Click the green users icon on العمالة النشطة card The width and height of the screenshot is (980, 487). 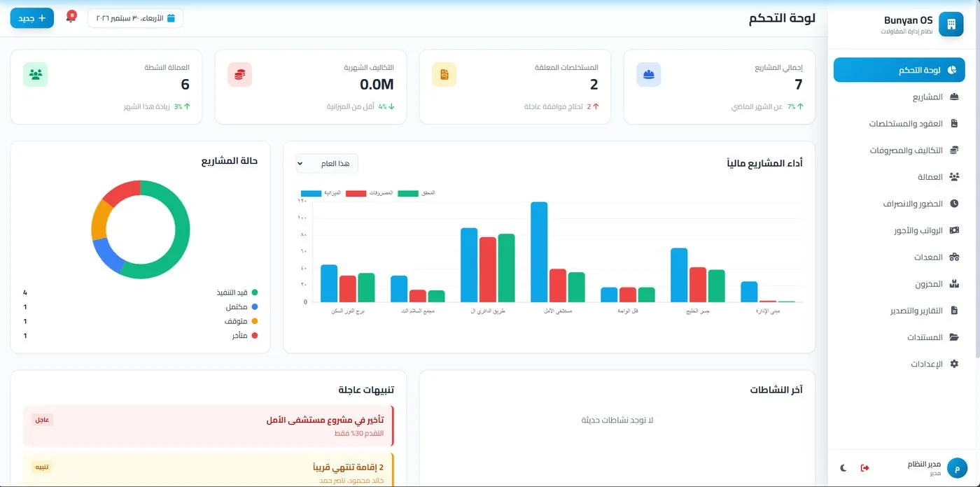point(35,74)
